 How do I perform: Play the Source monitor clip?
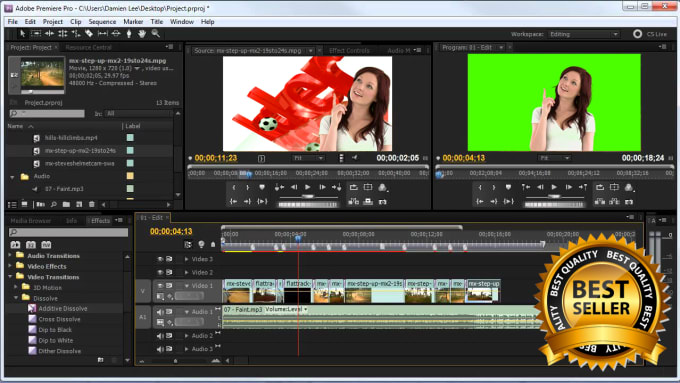(x=308, y=187)
